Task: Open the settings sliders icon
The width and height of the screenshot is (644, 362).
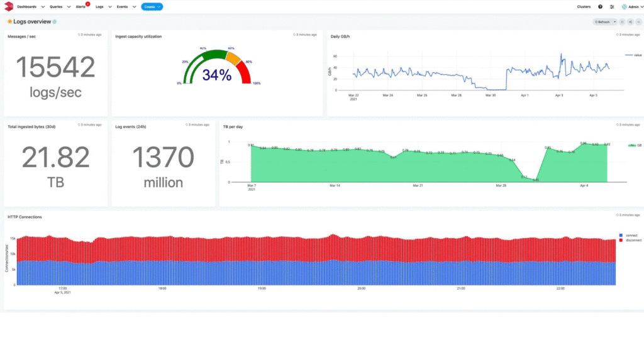Action: coord(612,7)
